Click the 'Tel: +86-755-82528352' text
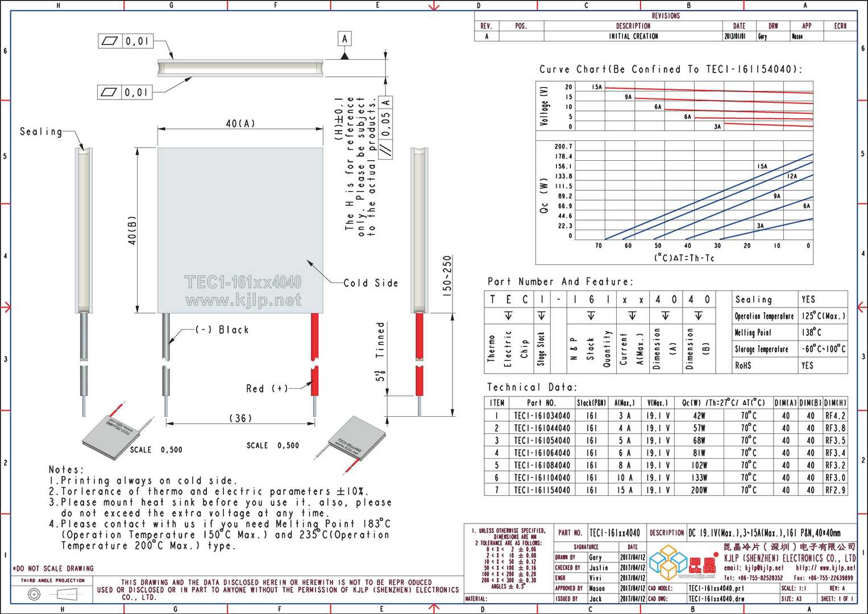Screen dimensions: 868x614 point(753,578)
